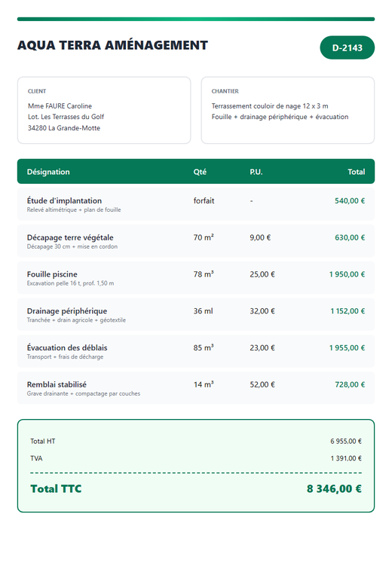This screenshot has height=569, width=392.
Task: Click the 32,00 € unit price
Action: [x=262, y=311]
